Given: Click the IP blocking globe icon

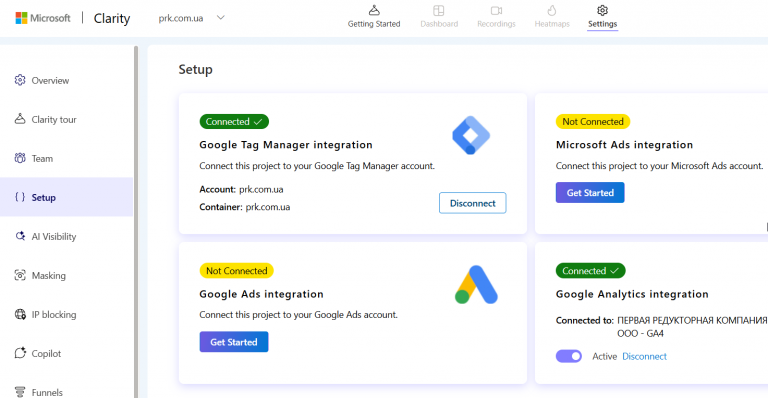Looking at the screenshot, I should coord(20,314).
